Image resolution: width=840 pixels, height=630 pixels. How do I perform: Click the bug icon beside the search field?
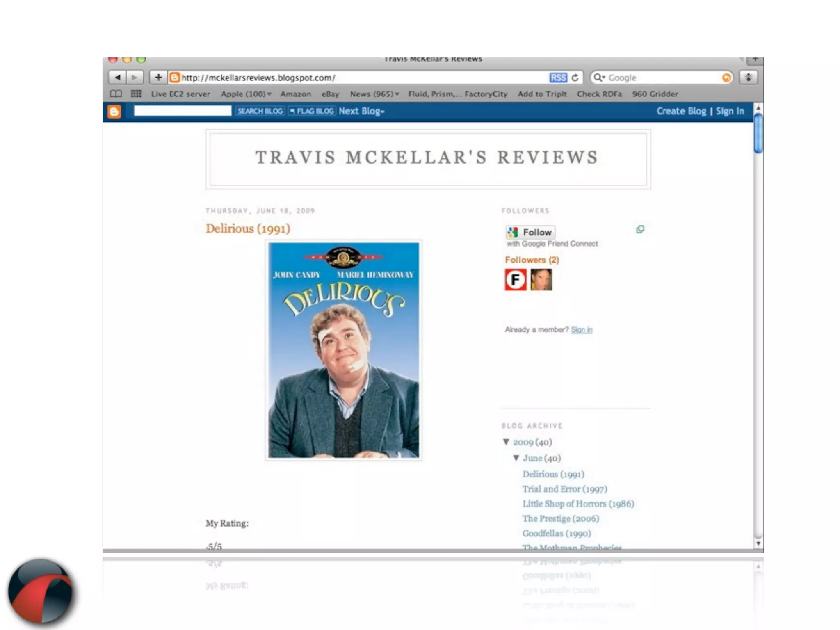[748, 77]
